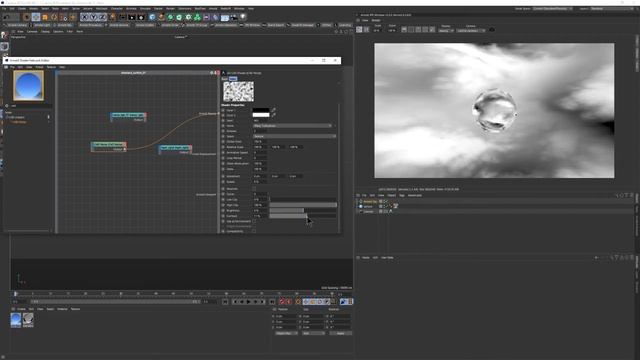Enable Use as Environment checkbox
The image size is (640, 360).
254,221
